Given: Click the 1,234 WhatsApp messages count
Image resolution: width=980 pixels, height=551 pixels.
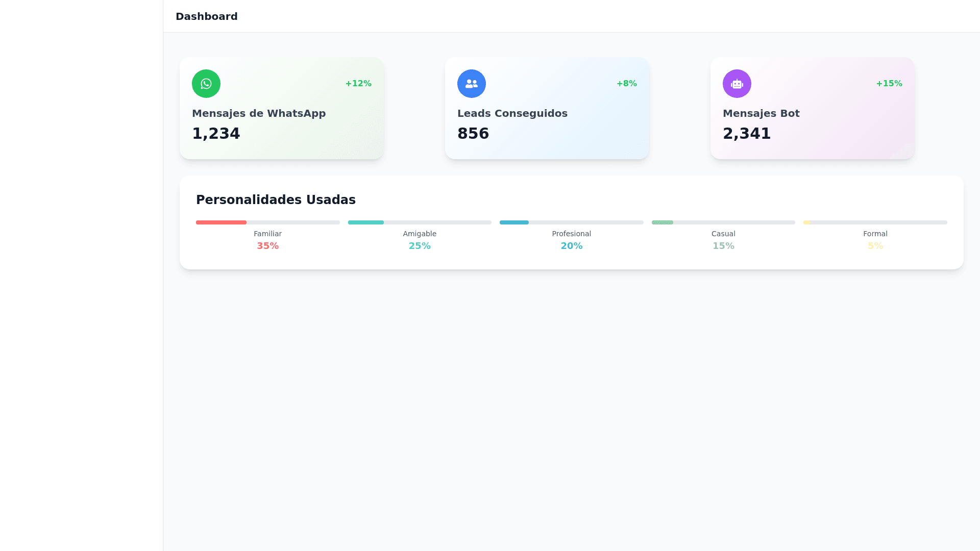Looking at the screenshot, I should pyautogui.click(x=216, y=134).
